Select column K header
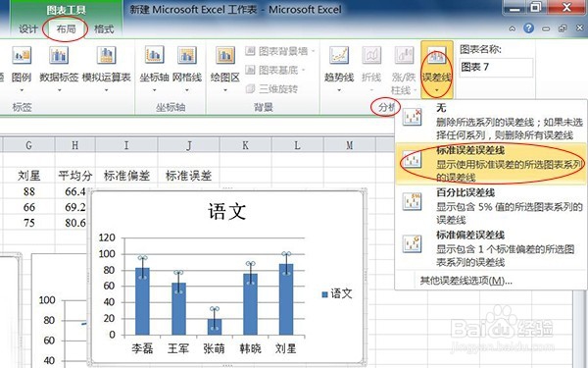This screenshot has width=588, height=368. (245, 145)
